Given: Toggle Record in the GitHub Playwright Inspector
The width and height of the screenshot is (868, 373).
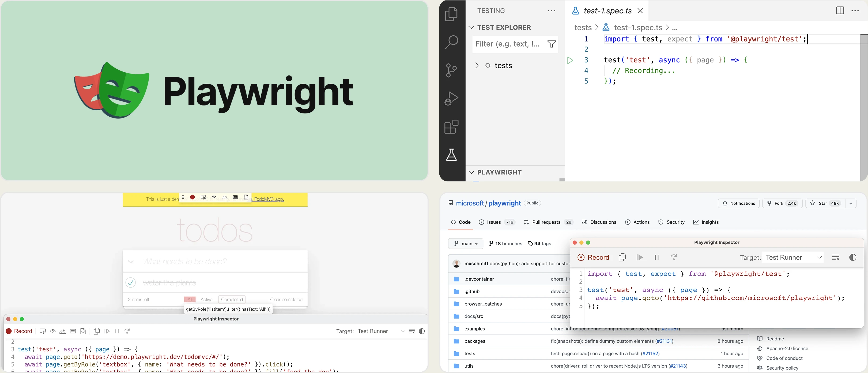Looking at the screenshot, I should 593,257.
